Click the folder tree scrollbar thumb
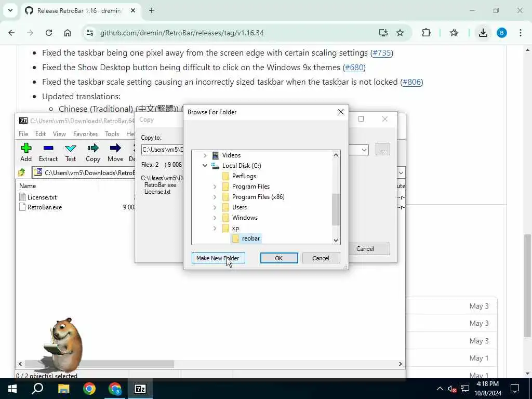 coord(336,209)
